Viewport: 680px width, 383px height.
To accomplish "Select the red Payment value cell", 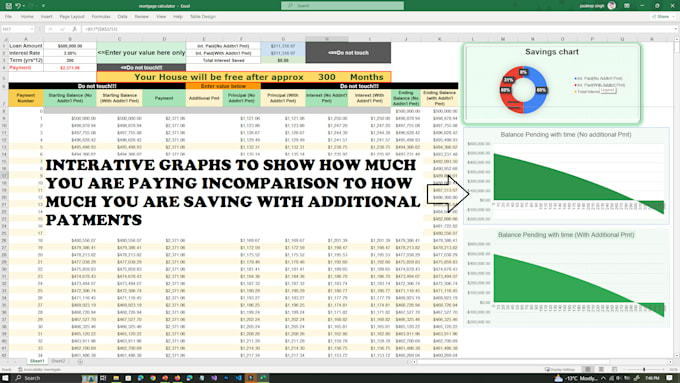I will (70, 68).
